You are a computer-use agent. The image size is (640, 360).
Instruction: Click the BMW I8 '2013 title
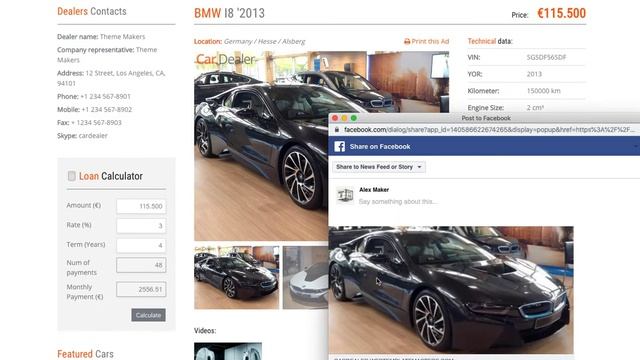(x=229, y=13)
